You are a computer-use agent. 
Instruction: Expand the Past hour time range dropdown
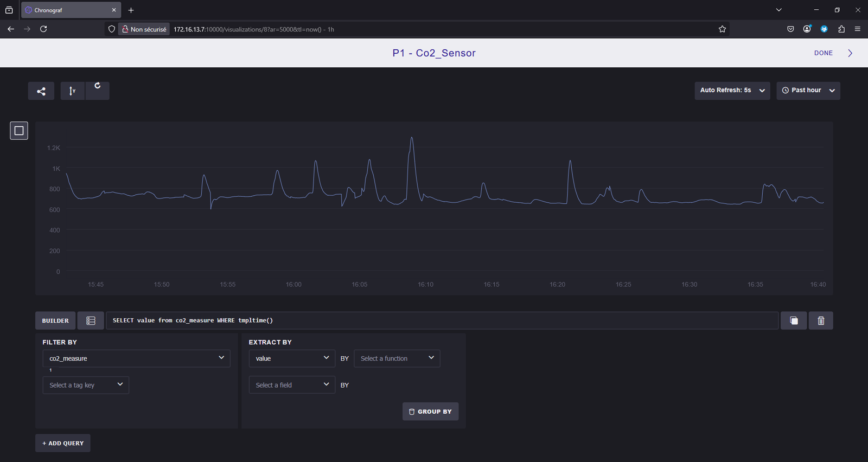(808, 91)
